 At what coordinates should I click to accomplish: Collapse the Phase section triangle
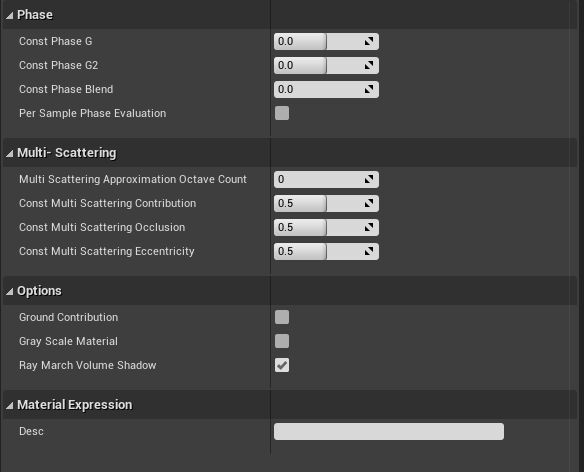pos(9,15)
